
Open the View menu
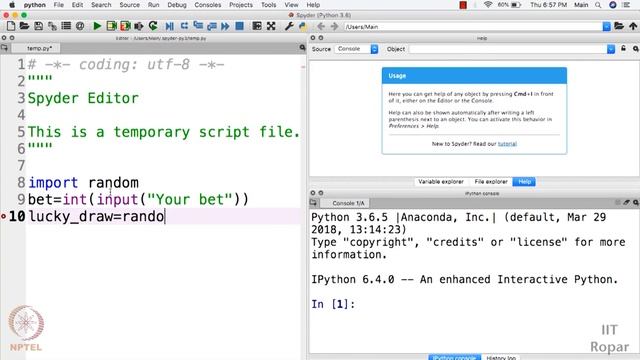[291, 5]
